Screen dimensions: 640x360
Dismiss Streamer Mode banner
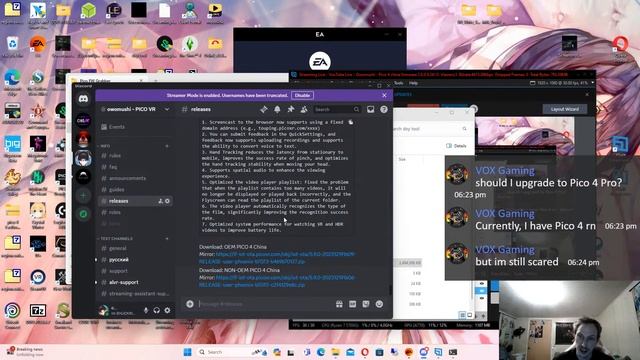tap(384, 95)
